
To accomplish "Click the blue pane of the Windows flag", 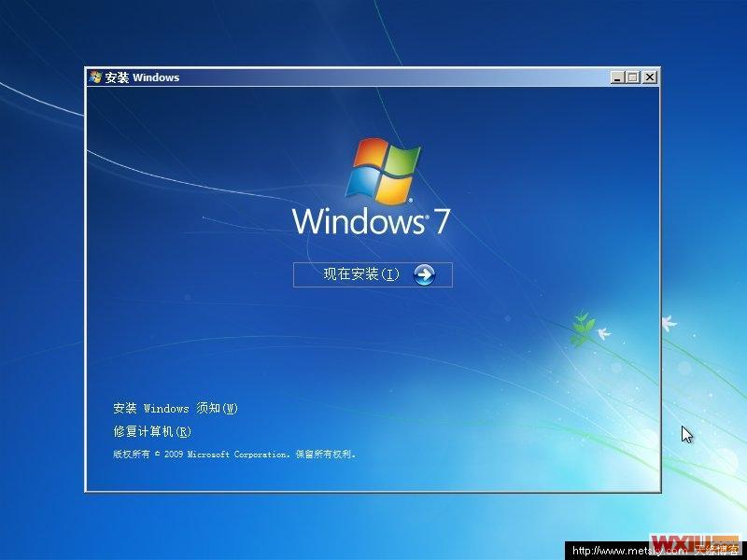I will pos(364,184).
